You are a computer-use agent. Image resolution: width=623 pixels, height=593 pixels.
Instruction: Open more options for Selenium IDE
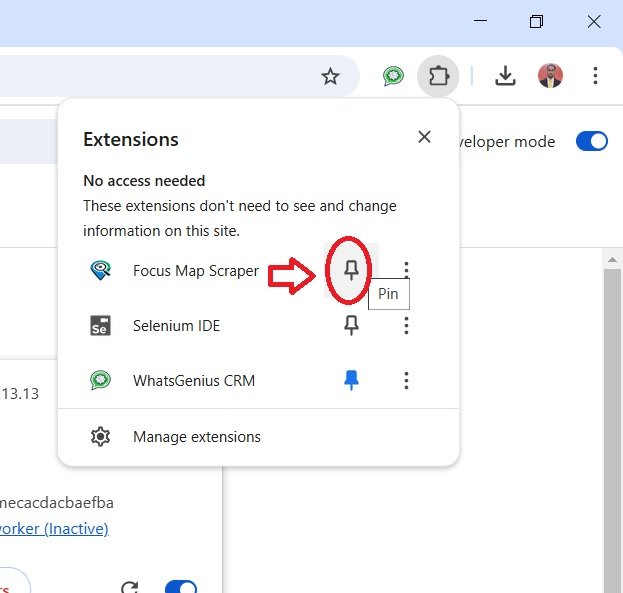[406, 326]
